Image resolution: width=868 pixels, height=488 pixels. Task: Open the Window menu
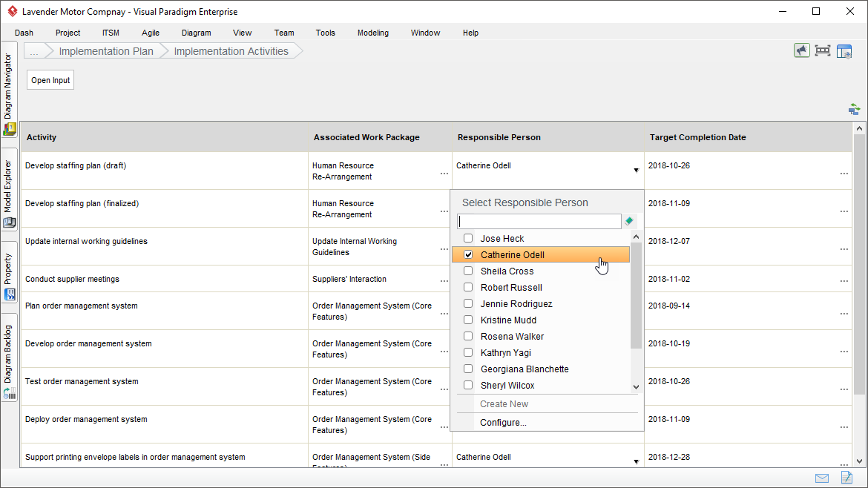click(x=425, y=33)
